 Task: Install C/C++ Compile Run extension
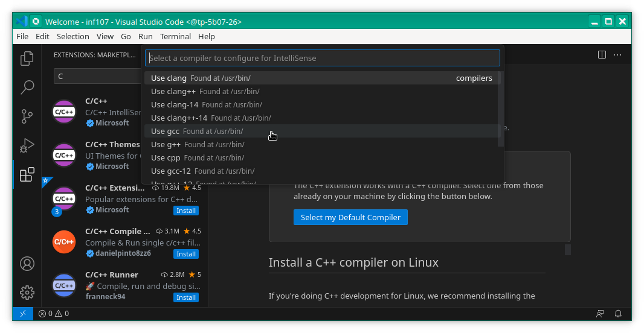[x=186, y=254]
